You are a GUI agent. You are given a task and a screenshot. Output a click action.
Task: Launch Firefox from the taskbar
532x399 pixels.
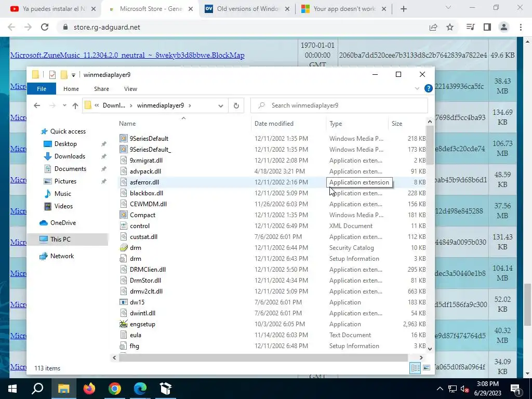coord(89,389)
